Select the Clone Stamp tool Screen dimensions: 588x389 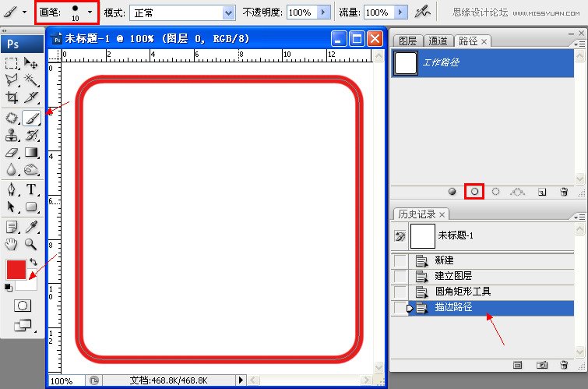pos(12,135)
